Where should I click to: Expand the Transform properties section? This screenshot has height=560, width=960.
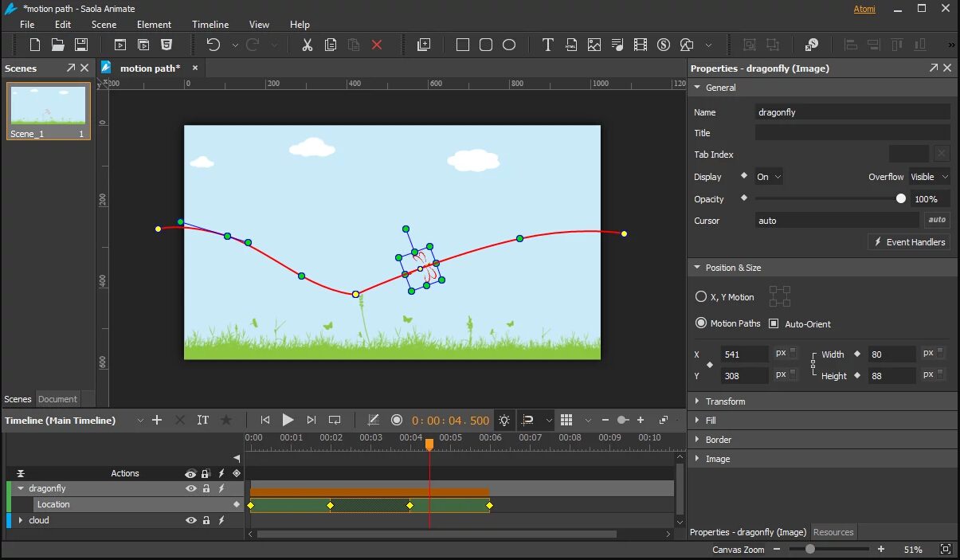pyautogui.click(x=725, y=401)
